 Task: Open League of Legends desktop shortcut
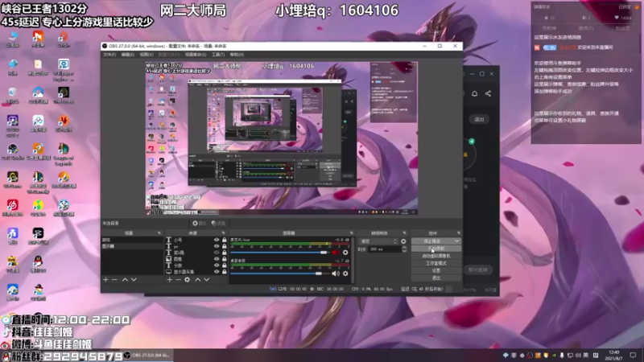click(64, 154)
